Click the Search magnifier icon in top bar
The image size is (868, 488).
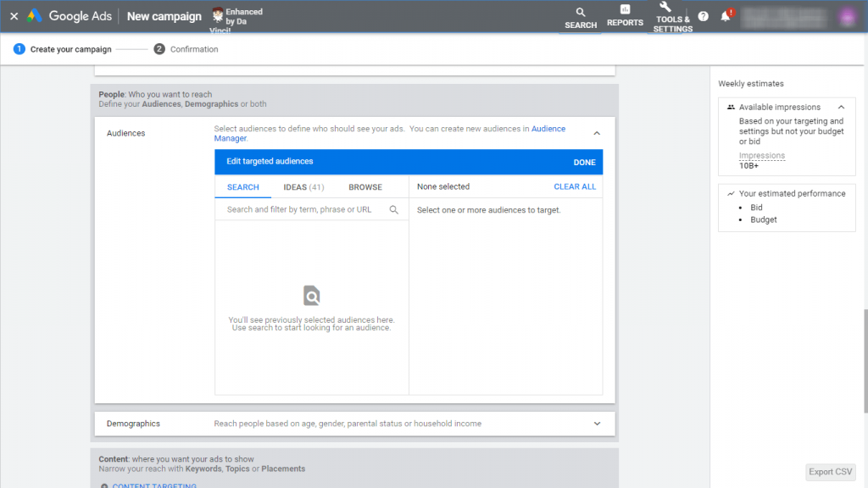click(580, 12)
